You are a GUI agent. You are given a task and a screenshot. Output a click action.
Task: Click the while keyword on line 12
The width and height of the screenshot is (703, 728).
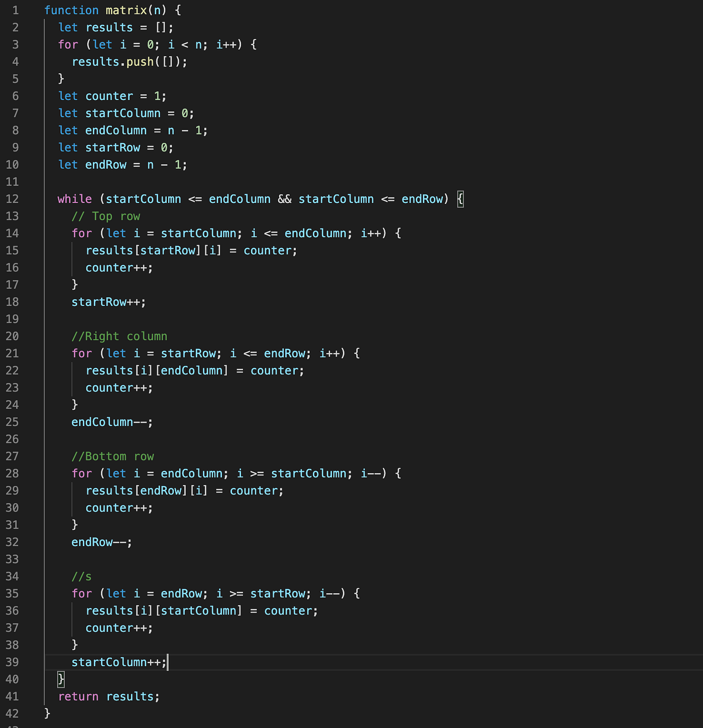click(74, 199)
